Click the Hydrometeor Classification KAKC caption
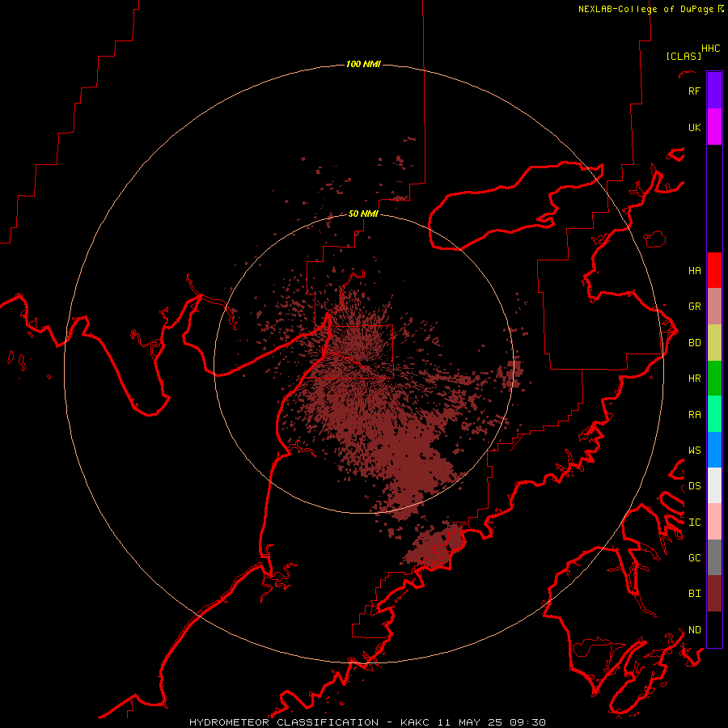The image size is (728, 728). (367, 722)
